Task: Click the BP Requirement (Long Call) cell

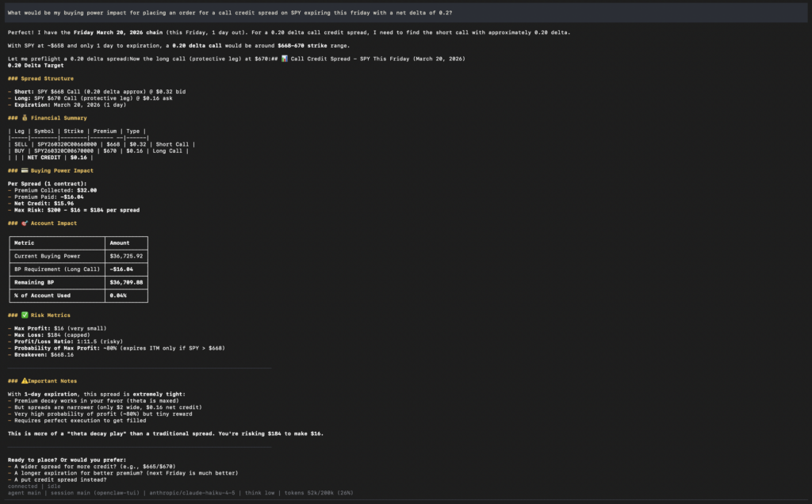Action: [57, 269]
